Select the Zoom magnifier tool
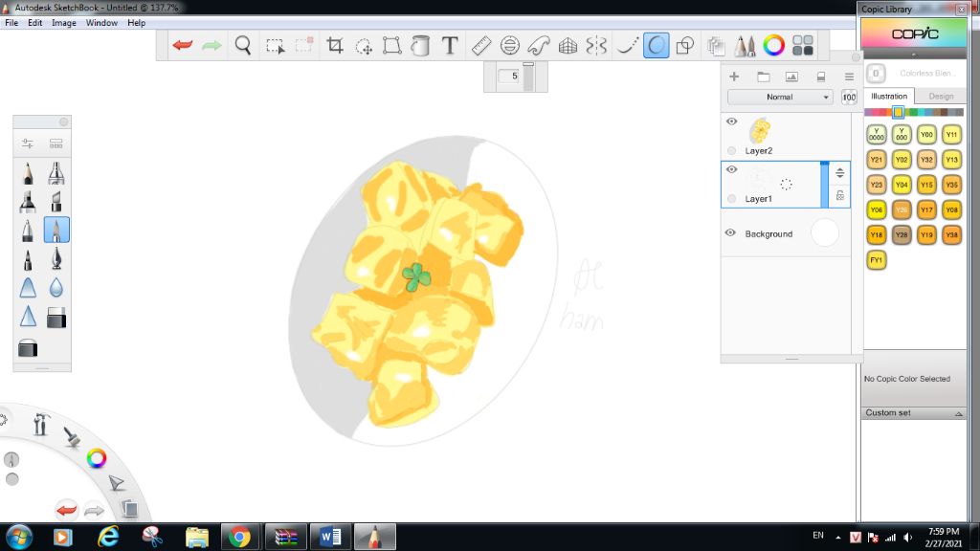 pos(243,45)
